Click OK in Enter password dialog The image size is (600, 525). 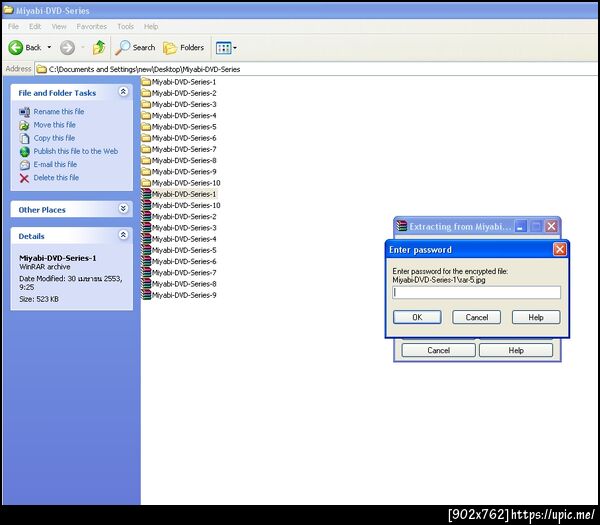pos(417,317)
